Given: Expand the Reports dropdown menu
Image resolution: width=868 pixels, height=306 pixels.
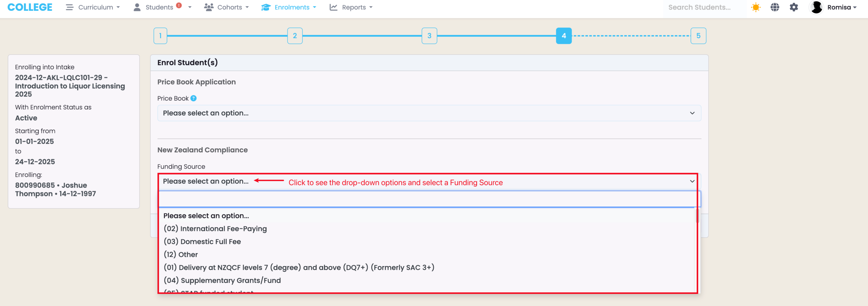Looking at the screenshot, I should coord(351,7).
